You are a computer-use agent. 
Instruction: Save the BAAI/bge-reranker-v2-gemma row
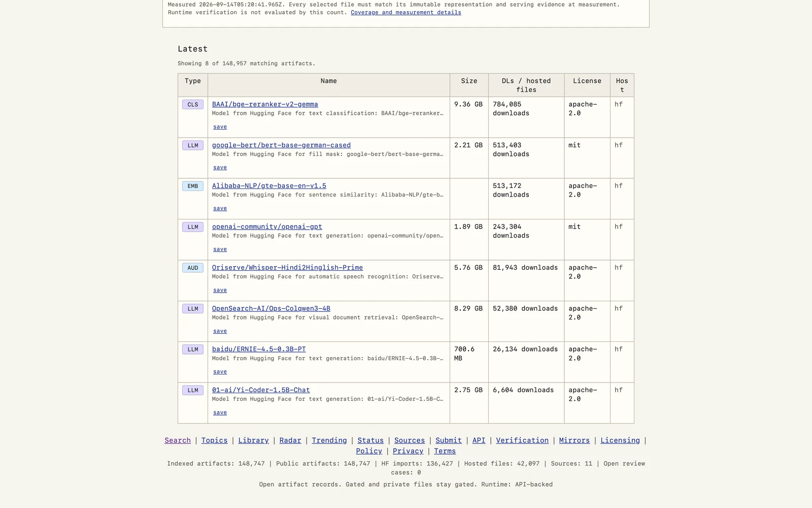coord(220,127)
